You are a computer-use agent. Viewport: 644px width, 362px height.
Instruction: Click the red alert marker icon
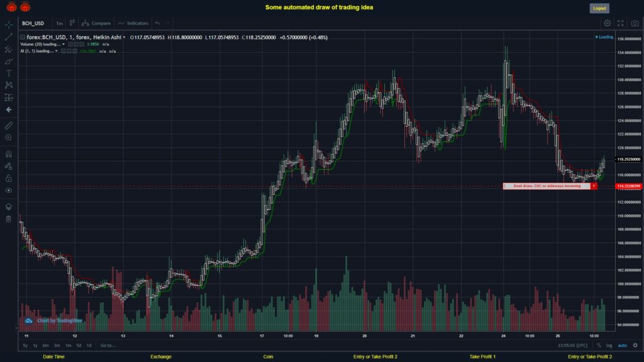[594, 186]
